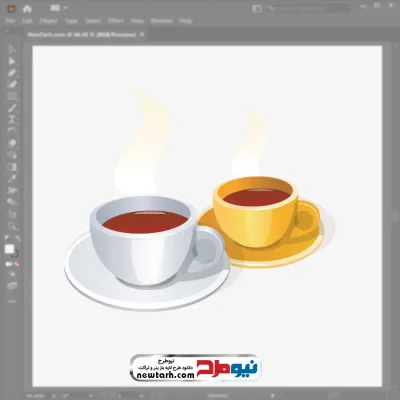Click the search field in top bar
Image resolution: width=400 pixels, height=400 pixels.
click(308, 9)
